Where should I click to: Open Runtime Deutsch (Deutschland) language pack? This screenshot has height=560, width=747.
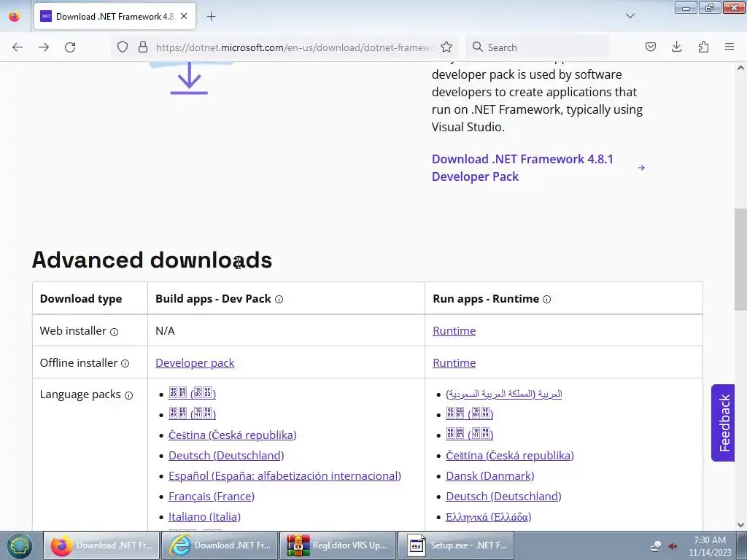(x=503, y=496)
